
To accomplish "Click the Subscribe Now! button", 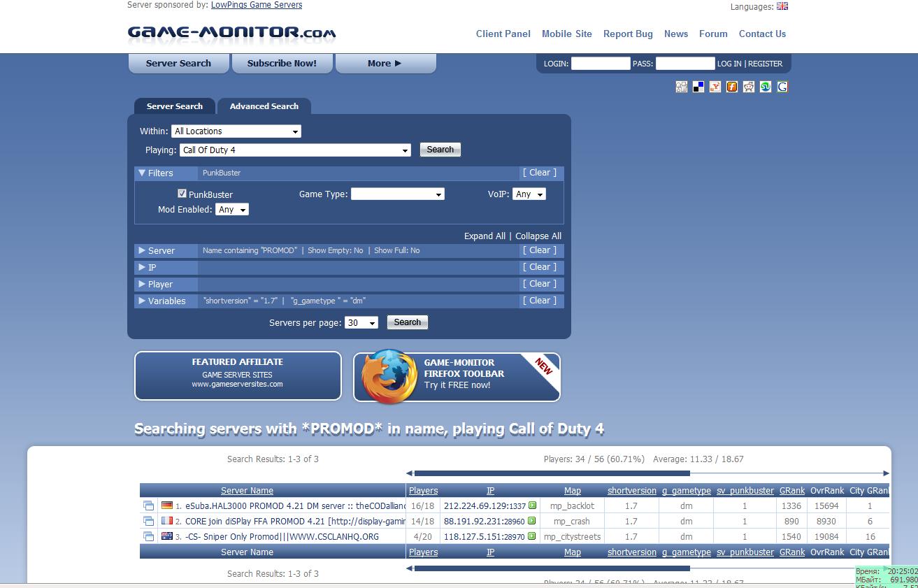I will pyautogui.click(x=282, y=63).
